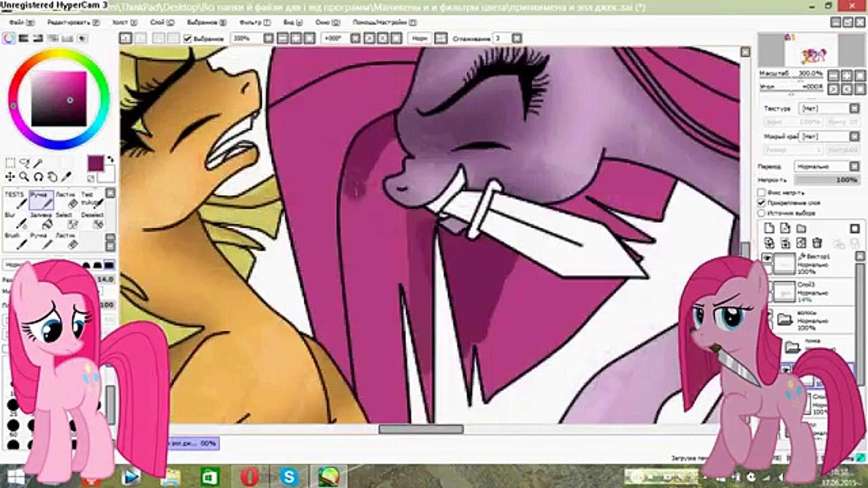
Task: Click the Норм button in toolbar
Action: point(420,39)
